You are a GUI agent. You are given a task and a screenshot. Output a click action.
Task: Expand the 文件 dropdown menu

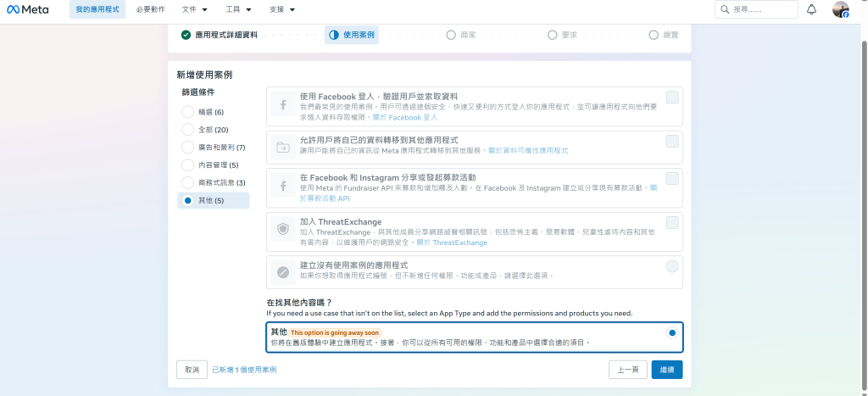click(195, 9)
